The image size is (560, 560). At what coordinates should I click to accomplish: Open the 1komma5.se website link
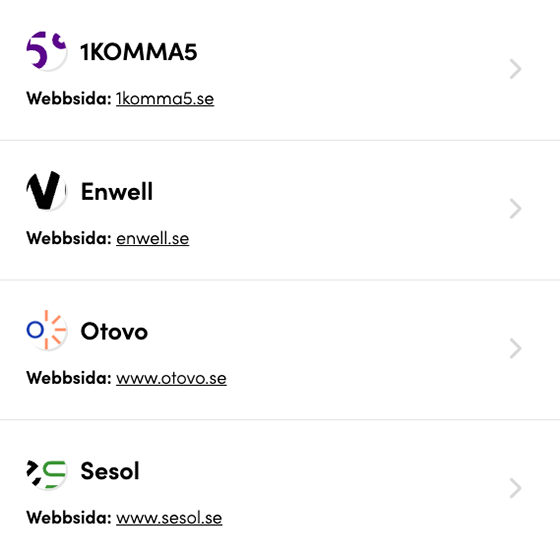[165, 99]
